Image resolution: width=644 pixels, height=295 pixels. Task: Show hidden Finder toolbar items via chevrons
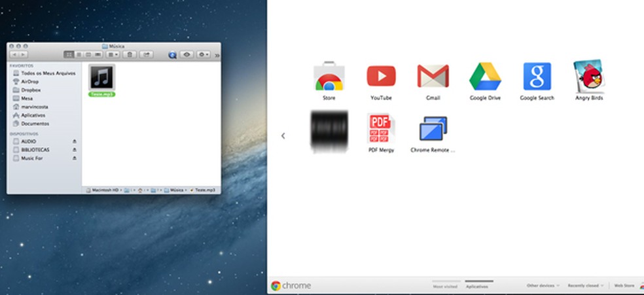pyautogui.click(x=217, y=55)
